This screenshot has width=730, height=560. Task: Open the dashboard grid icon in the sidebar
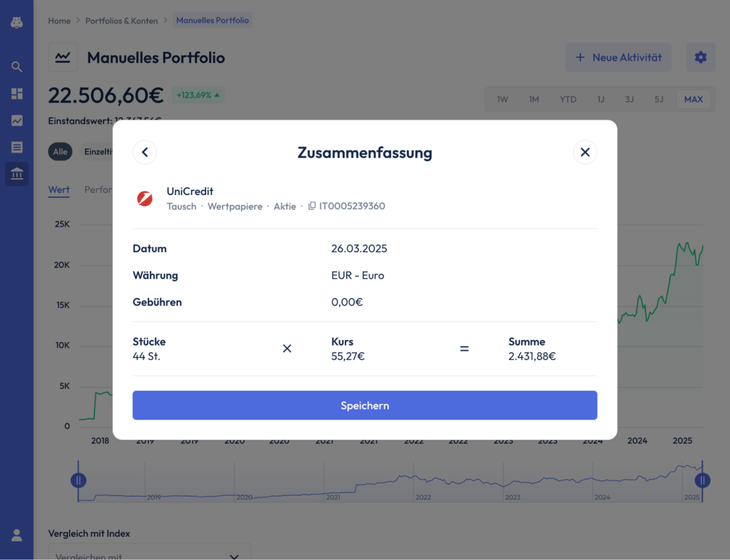(x=17, y=93)
